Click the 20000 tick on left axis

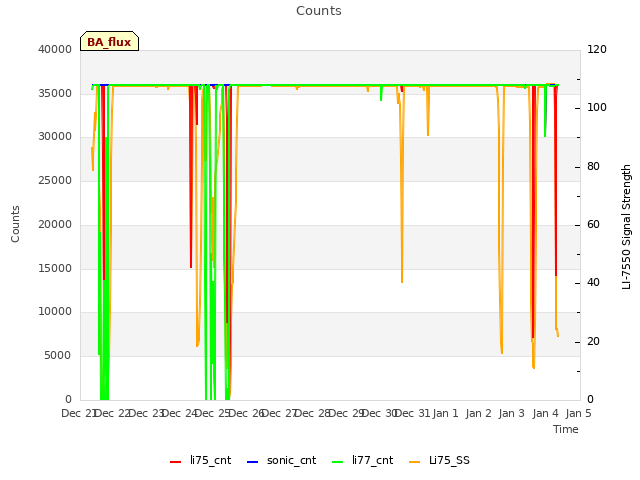[55, 224]
